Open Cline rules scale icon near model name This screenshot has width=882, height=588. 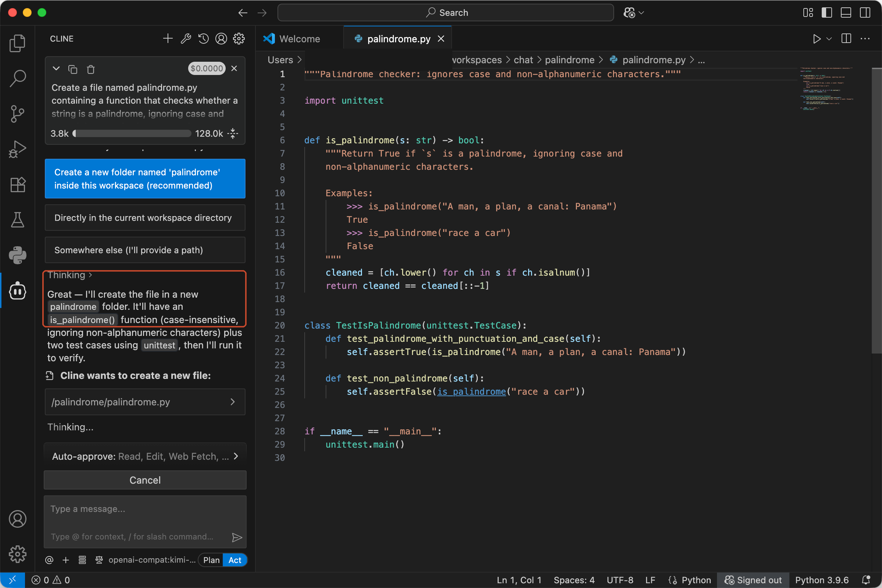99,560
